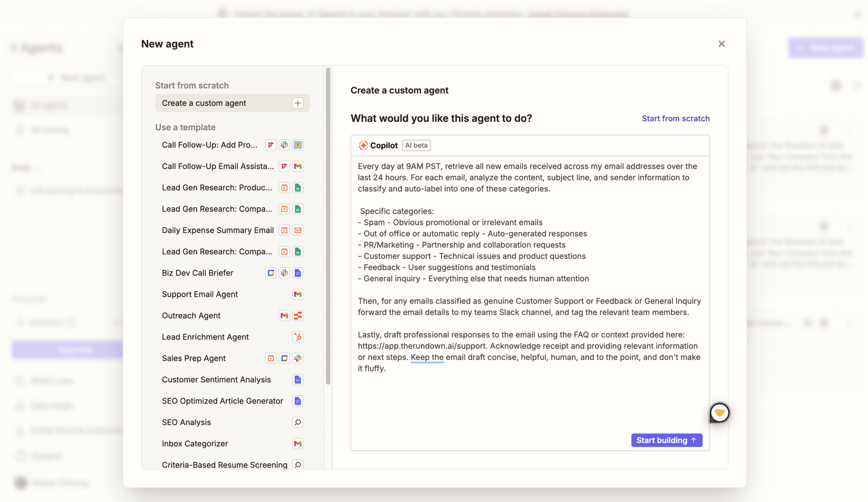Click mail icon on Daily Expense Summary Email row

[x=297, y=230]
